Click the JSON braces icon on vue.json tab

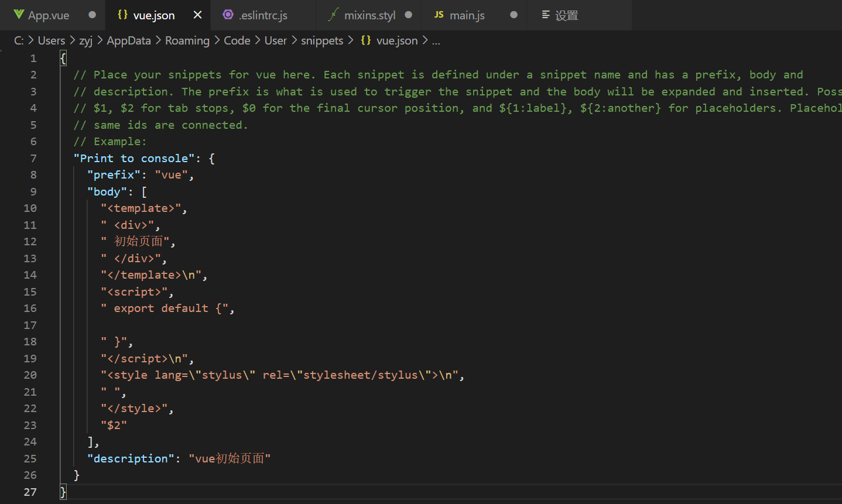pyautogui.click(x=122, y=15)
